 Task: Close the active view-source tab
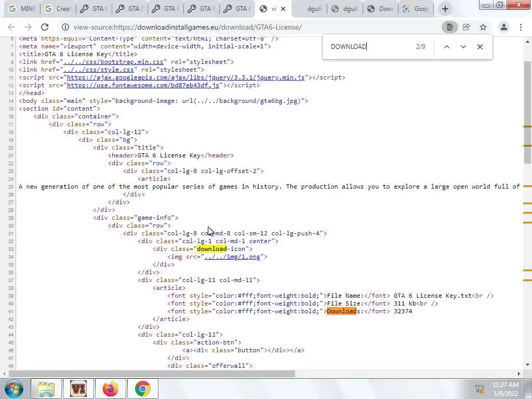(283, 9)
